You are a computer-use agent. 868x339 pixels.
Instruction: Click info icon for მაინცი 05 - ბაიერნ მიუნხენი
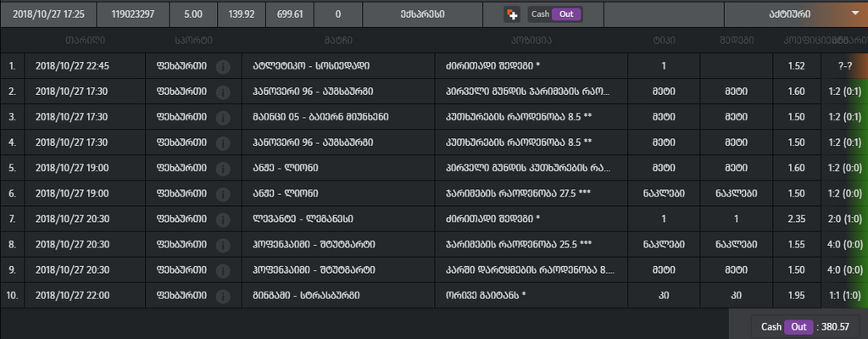pyautogui.click(x=223, y=118)
